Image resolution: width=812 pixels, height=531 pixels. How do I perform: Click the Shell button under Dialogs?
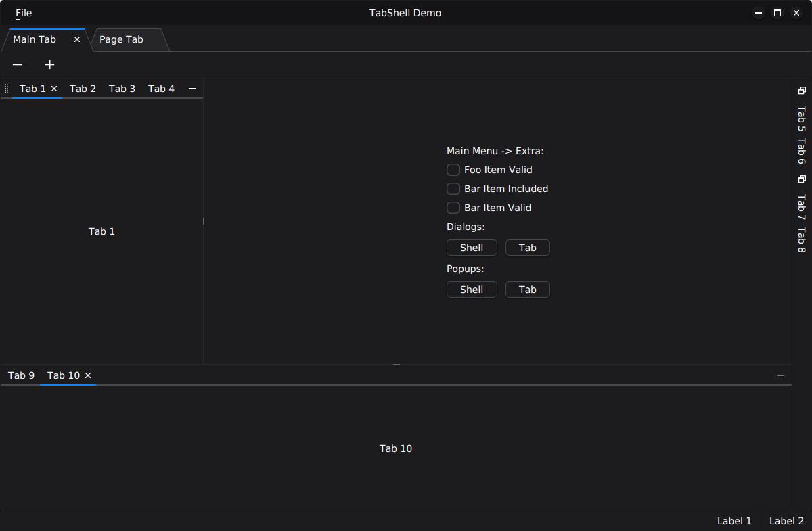click(x=472, y=248)
